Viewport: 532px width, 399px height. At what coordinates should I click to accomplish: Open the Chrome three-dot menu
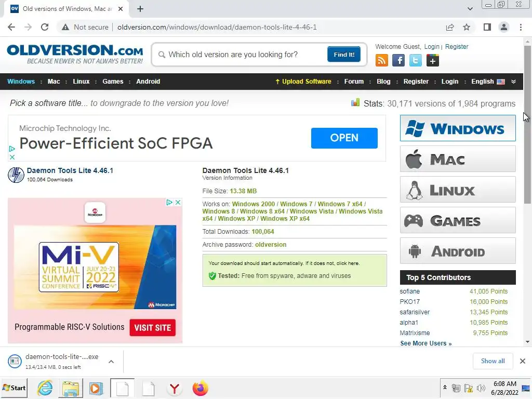click(521, 27)
